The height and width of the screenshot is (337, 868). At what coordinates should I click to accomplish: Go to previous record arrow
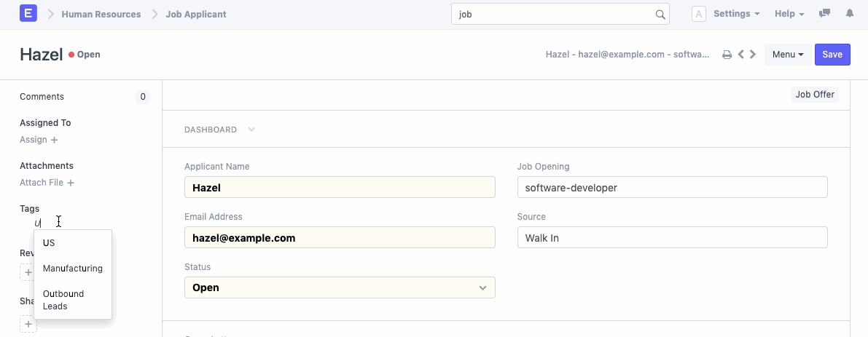(740, 55)
